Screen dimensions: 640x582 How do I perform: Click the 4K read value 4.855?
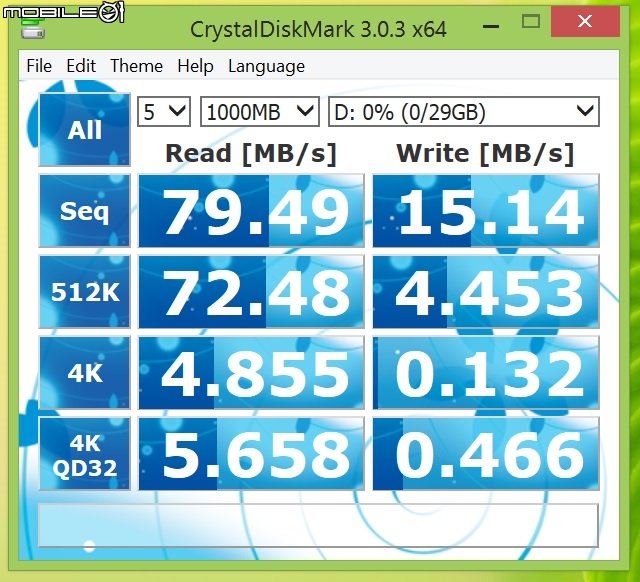coord(251,372)
